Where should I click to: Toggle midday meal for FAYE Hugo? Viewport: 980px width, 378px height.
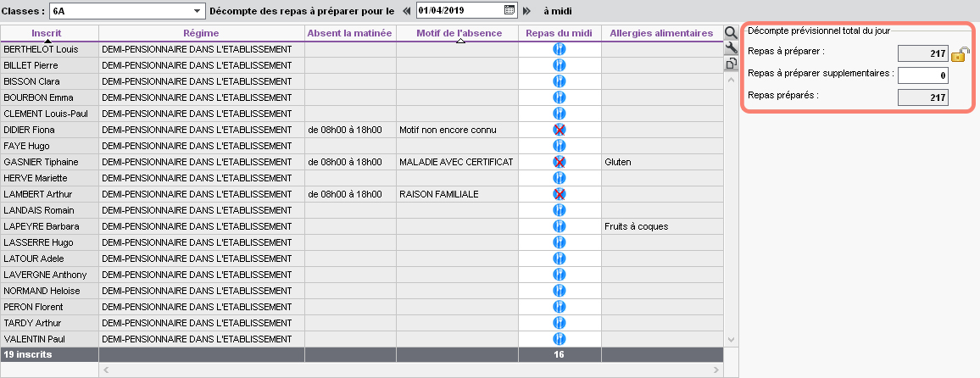point(560,146)
